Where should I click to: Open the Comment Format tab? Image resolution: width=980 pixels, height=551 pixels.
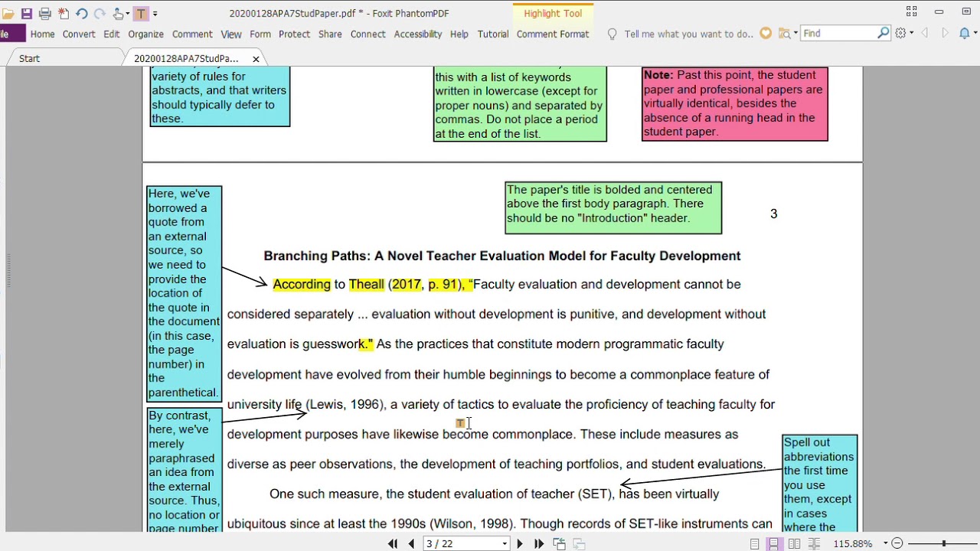(x=553, y=34)
